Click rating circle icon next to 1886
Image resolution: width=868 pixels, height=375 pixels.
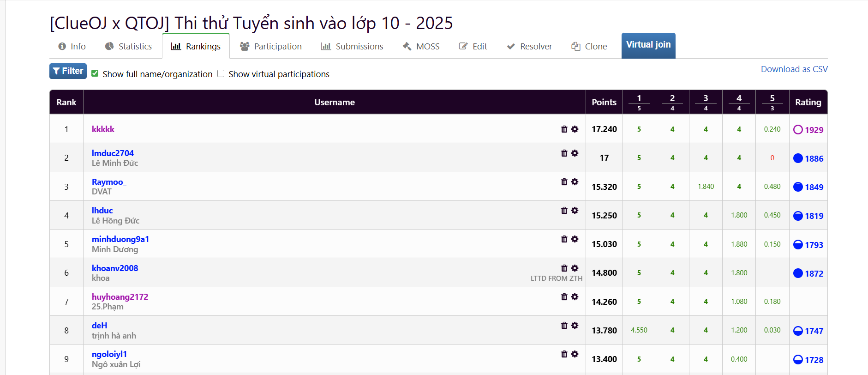coord(798,158)
